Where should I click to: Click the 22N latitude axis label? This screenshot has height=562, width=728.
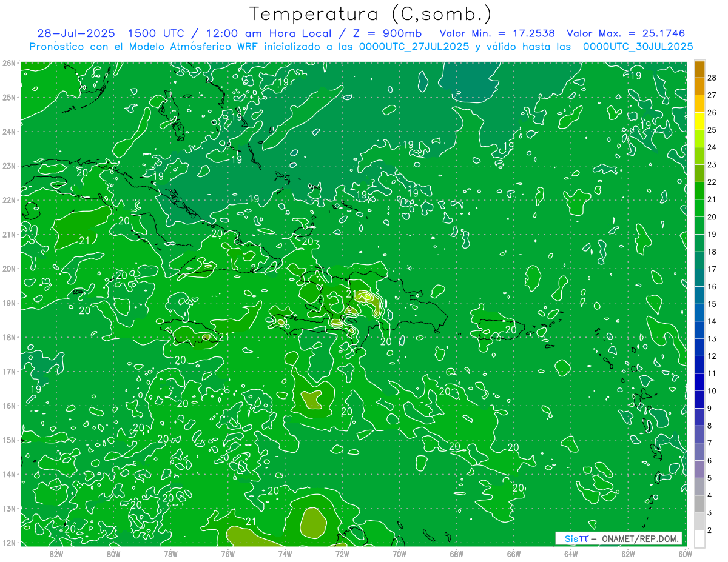click(8, 200)
